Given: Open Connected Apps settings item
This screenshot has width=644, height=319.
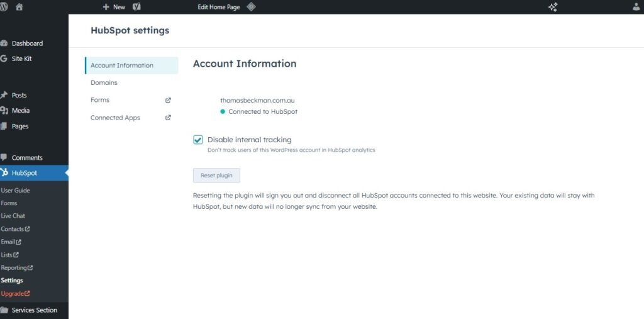Looking at the screenshot, I should [x=116, y=118].
